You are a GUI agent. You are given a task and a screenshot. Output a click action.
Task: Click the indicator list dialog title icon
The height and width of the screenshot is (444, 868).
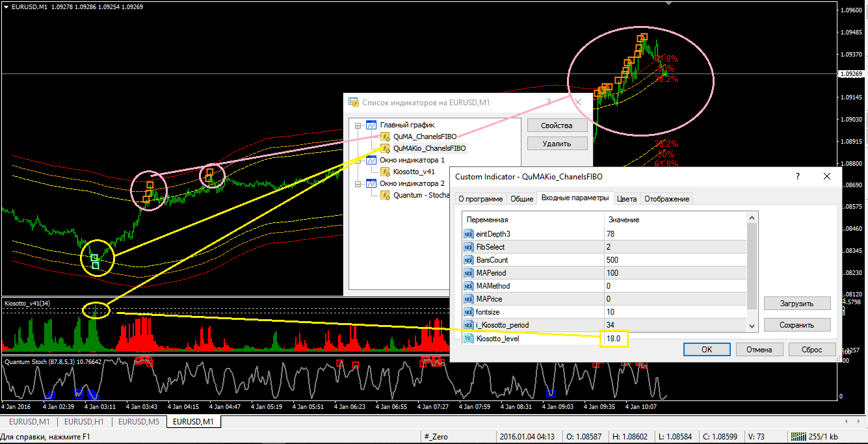pyautogui.click(x=354, y=102)
